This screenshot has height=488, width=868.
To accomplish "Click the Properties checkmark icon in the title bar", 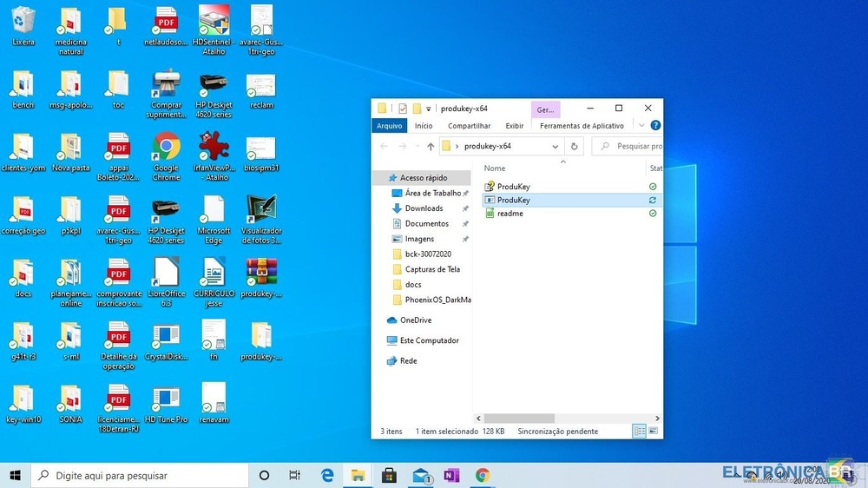I will tap(403, 109).
